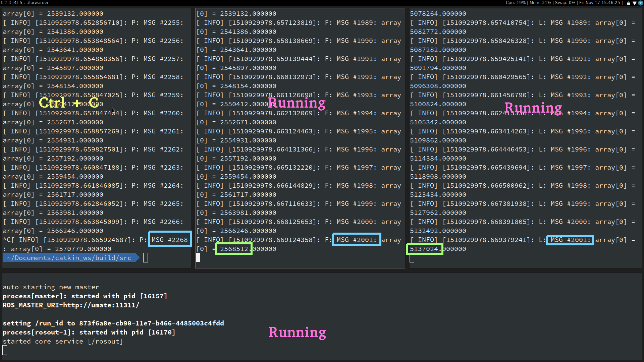Switch to workspace 3

click(9, 3)
